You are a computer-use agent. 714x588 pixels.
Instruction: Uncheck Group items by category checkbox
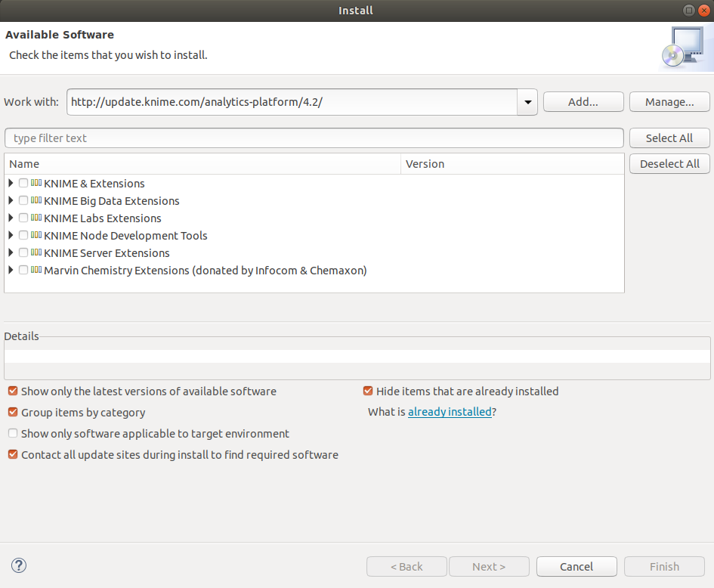(13, 412)
